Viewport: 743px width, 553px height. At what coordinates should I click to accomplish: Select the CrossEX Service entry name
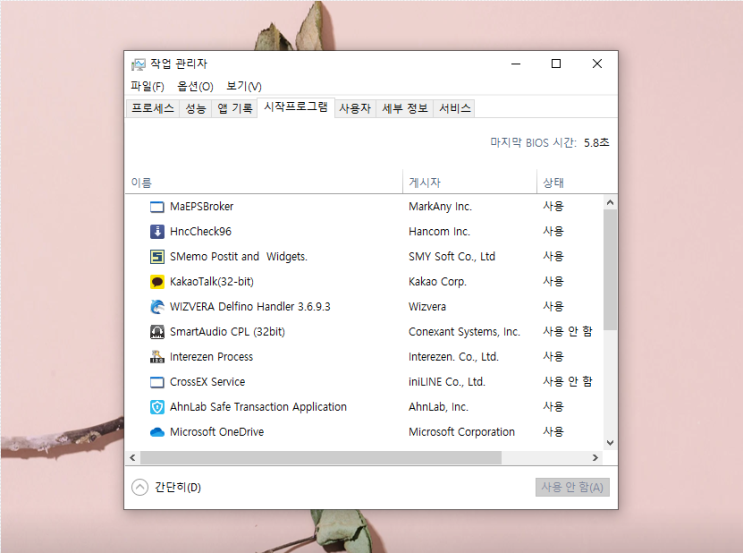(208, 382)
